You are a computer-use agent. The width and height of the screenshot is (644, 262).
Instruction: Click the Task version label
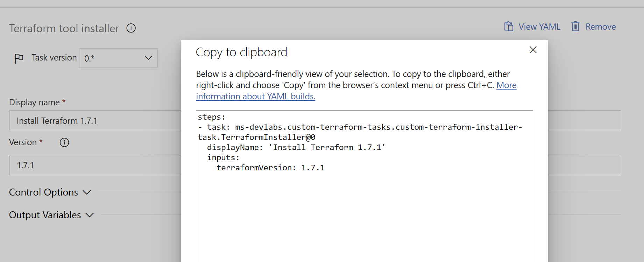[54, 58]
